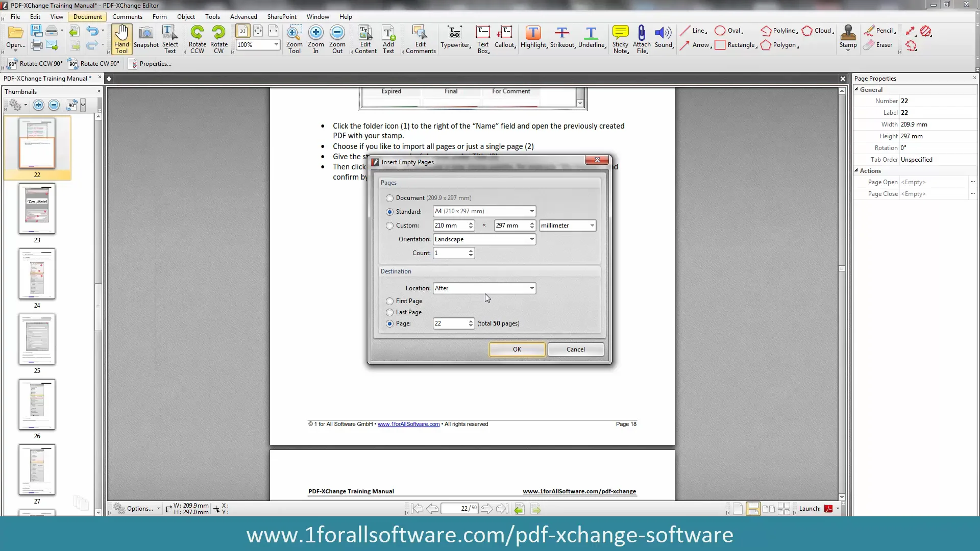This screenshot has width=980, height=551.
Task: Open the Comments menu
Action: point(127,16)
